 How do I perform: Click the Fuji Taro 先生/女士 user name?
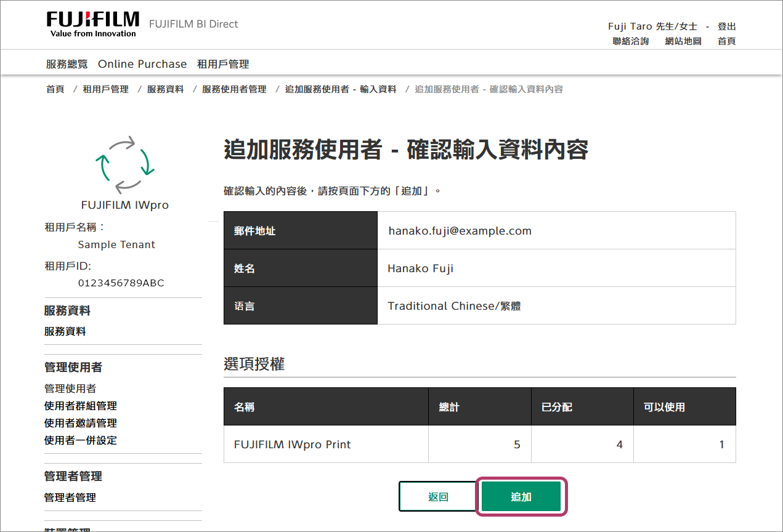pyautogui.click(x=652, y=26)
